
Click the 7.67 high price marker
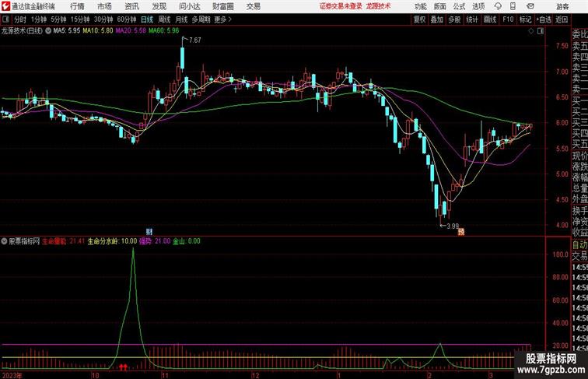(x=195, y=40)
